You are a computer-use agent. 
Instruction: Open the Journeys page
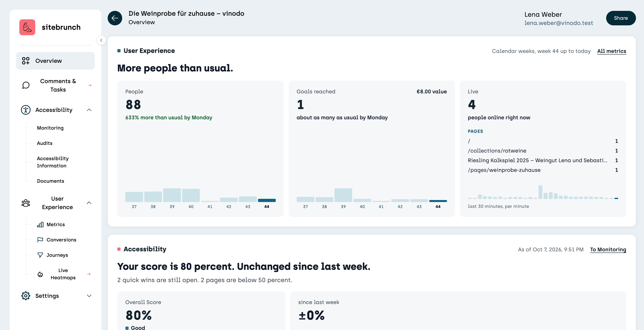57,255
